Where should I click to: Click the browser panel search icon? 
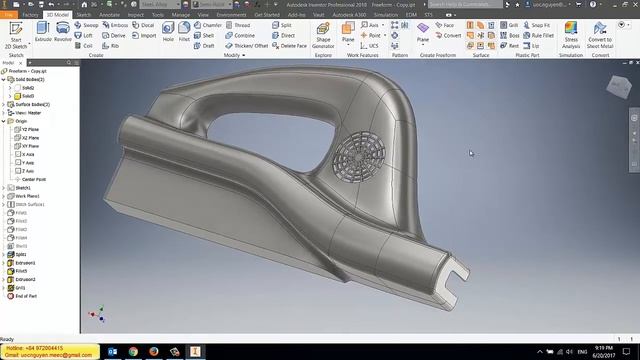pos(69,63)
